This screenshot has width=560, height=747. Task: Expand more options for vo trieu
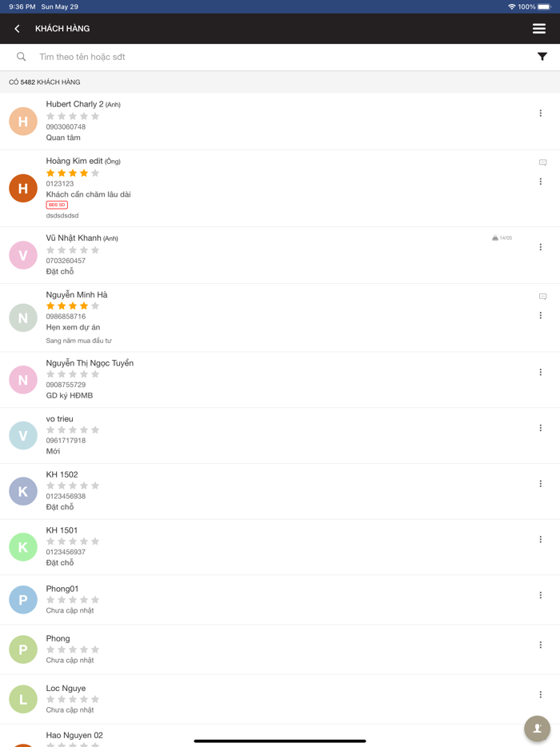tap(541, 428)
